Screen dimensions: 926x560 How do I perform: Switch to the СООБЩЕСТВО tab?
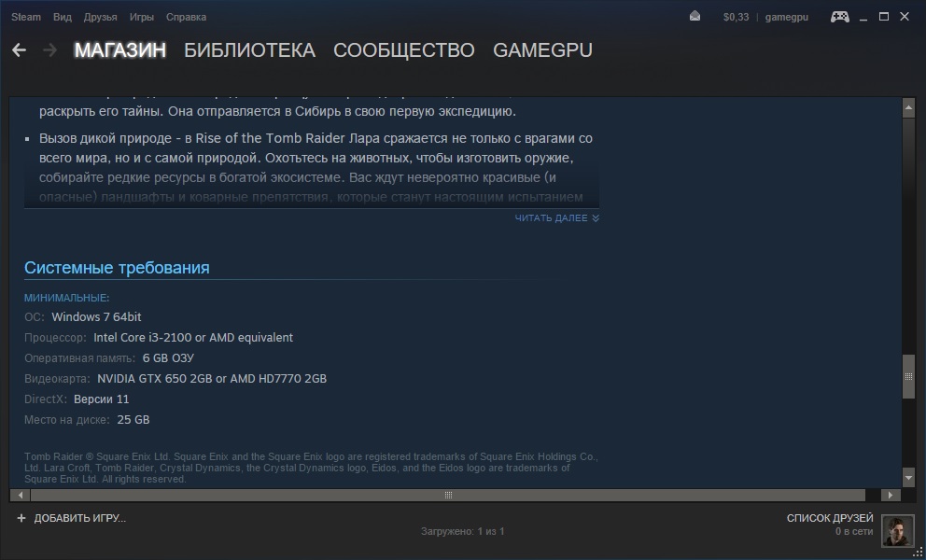(x=404, y=50)
